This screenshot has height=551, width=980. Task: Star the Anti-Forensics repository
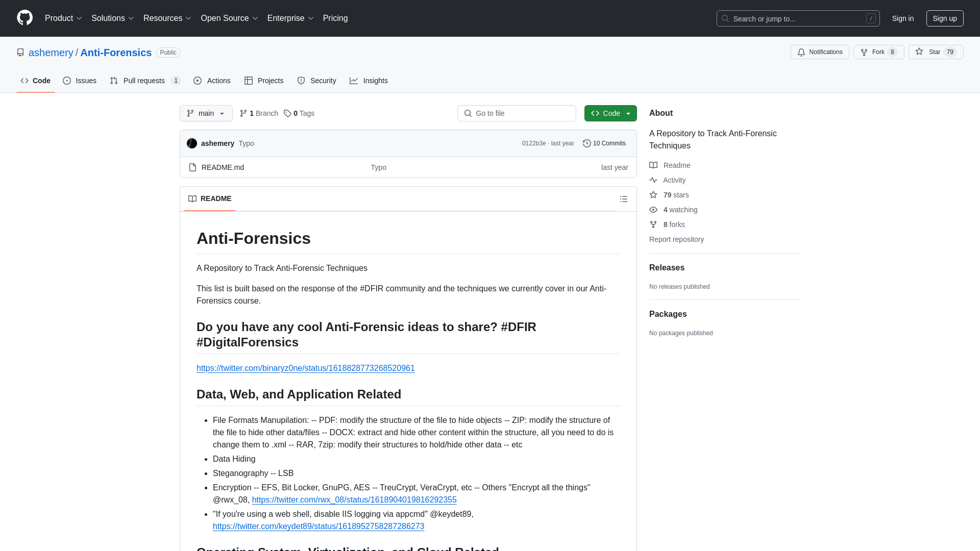tap(936, 52)
